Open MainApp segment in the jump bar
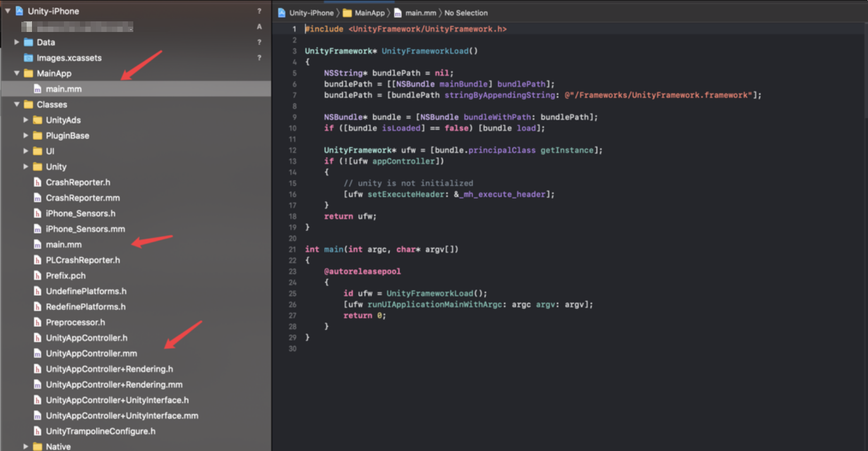This screenshot has width=868, height=451. point(369,13)
